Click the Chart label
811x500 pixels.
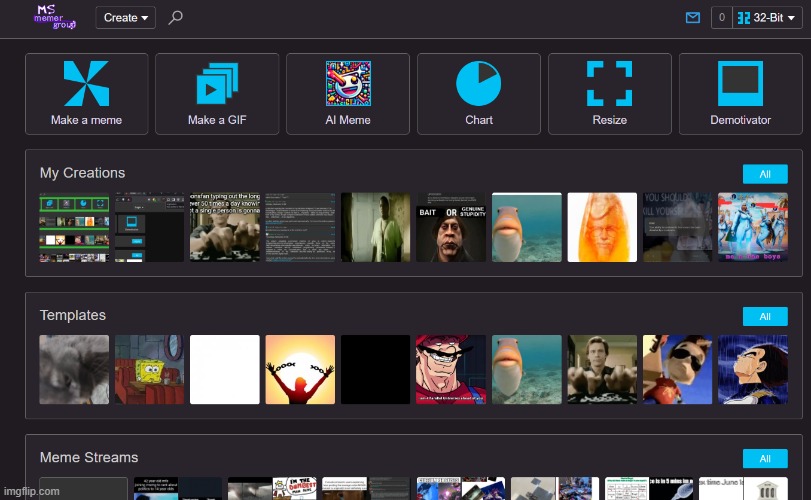[x=479, y=120]
